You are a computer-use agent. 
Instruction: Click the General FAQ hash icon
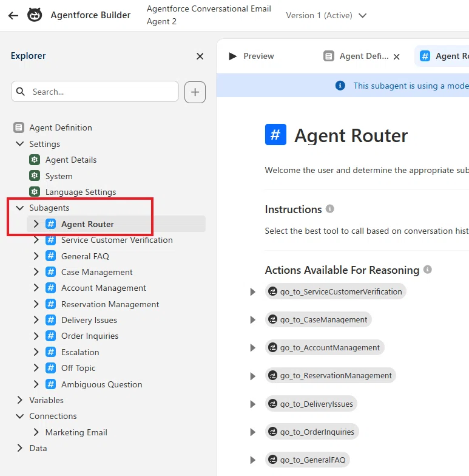(51, 256)
